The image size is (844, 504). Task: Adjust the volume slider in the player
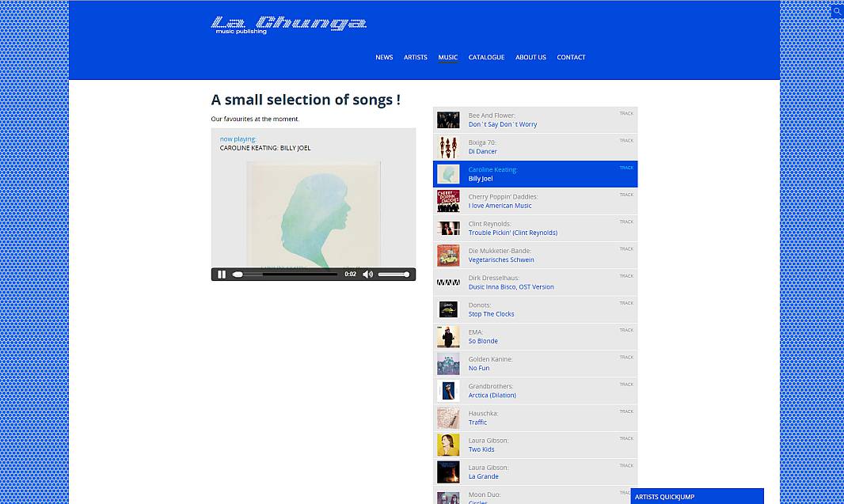[393, 275]
